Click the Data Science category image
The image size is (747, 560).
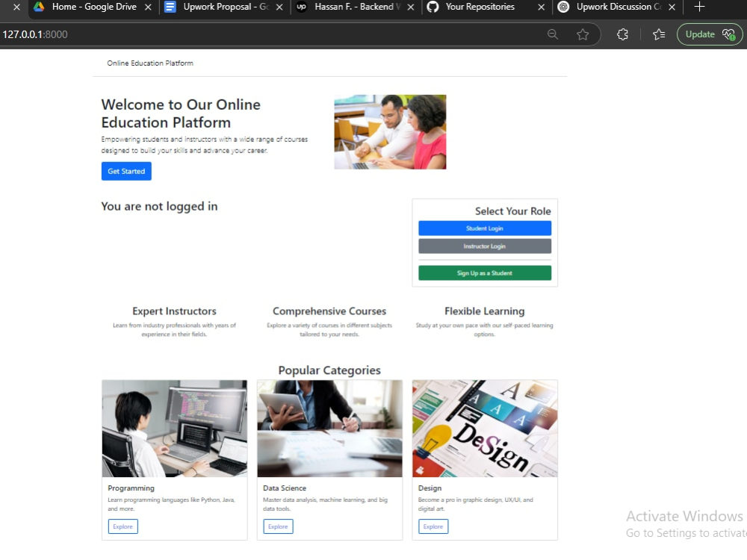point(329,429)
